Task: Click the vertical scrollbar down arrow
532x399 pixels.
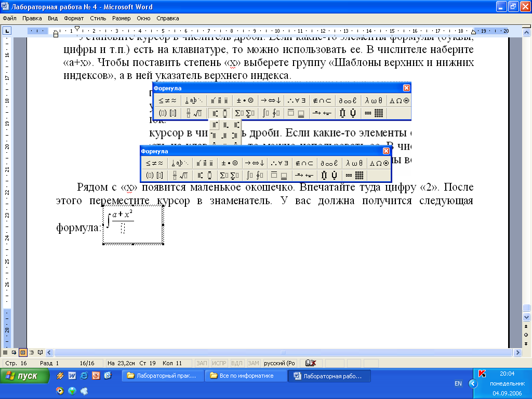Action: [x=526, y=317]
